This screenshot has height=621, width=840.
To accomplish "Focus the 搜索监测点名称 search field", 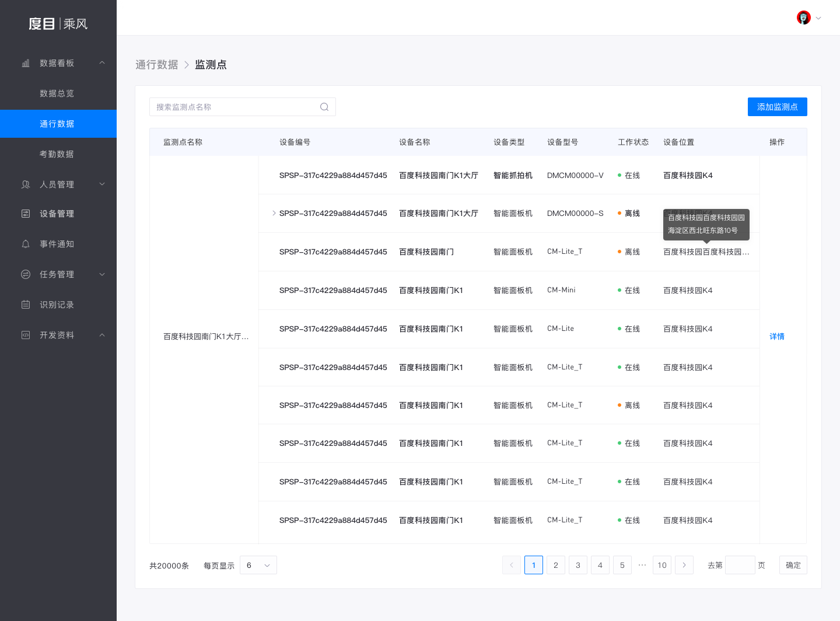I will coord(233,107).
